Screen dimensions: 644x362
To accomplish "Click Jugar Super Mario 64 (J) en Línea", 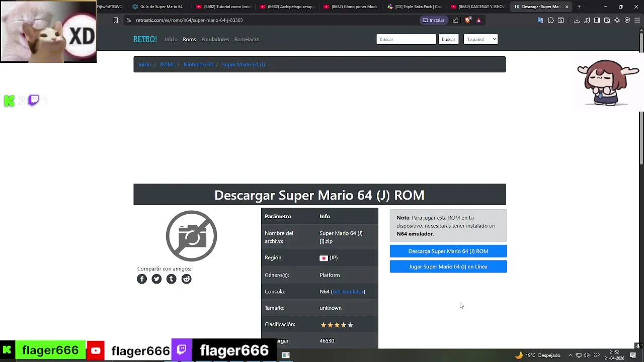I will [x=448, y=266].
